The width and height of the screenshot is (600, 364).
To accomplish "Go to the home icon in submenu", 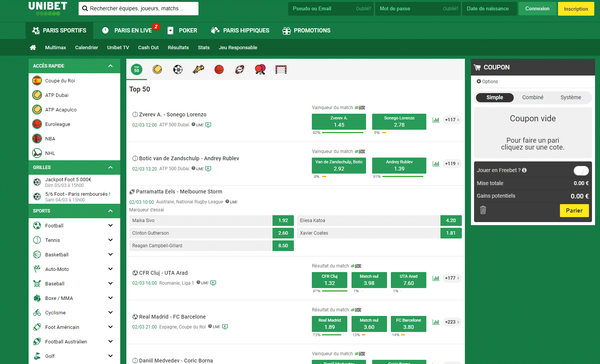I will [x=33, y=47].
